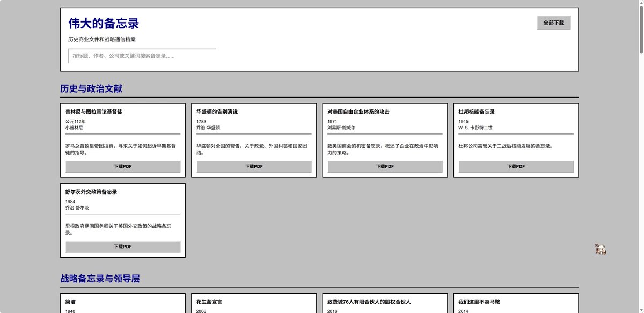
Task: Download PDF for 杜邦核能备忘录
Action: 516,167
